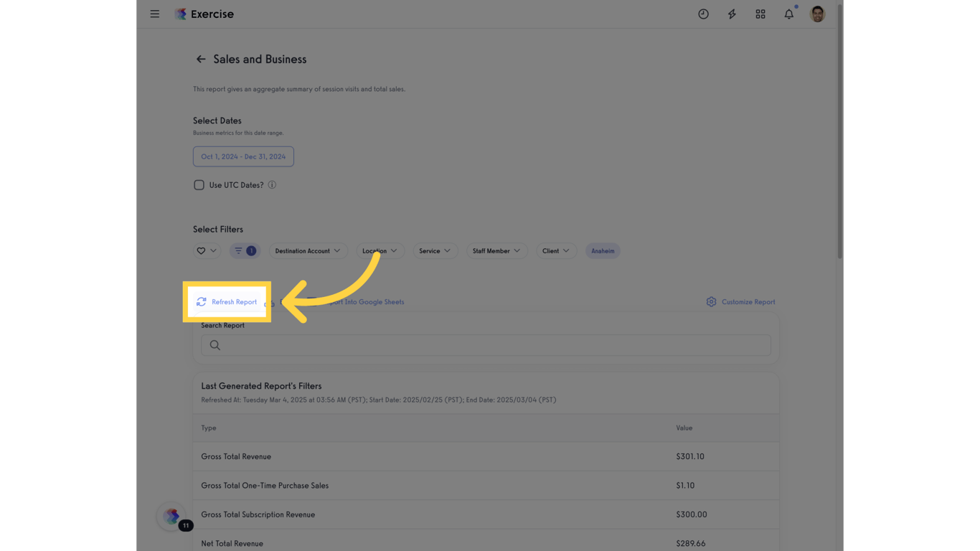Image resolution: width=980 pixels, height=551 pixels.
Task: Click the magnifier icon in Search Report
Action: point(215,345)
